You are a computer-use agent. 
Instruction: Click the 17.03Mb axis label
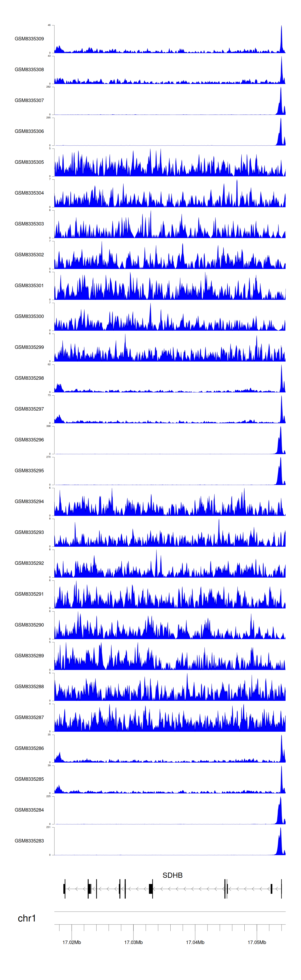pyautogui.click(x=133, y=942)
